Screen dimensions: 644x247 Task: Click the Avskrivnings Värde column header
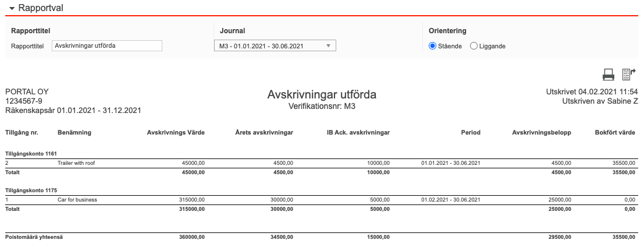tap(176, 132)
